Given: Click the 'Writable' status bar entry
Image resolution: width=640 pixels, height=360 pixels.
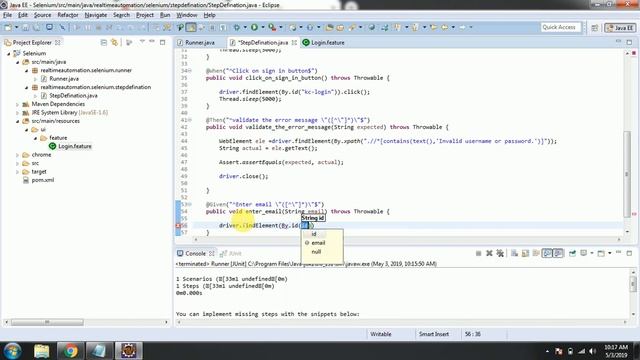Looking at the screenshot, I should coord(380,334).
